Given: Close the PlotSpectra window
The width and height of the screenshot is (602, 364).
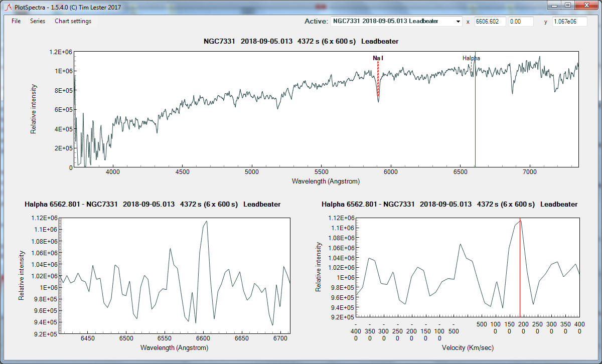Looking at the screenshot, I should [586, 5].
